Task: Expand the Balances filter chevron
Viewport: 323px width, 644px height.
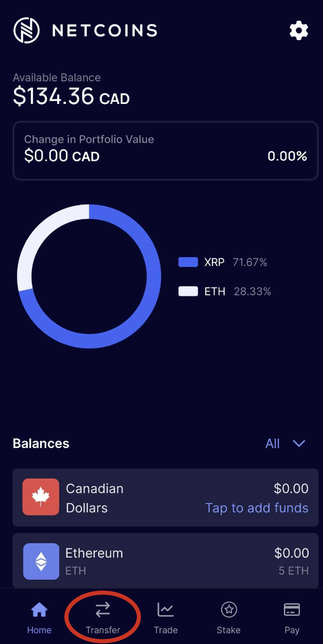Action: pos(299,443)
